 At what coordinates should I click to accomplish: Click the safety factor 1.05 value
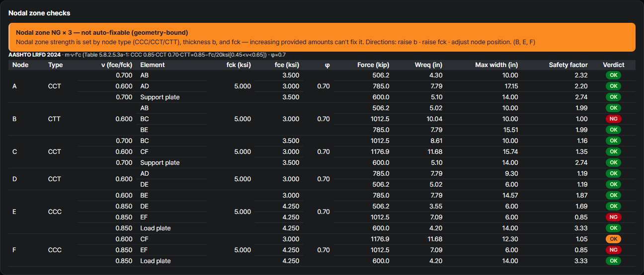click(x=581, y=239)
